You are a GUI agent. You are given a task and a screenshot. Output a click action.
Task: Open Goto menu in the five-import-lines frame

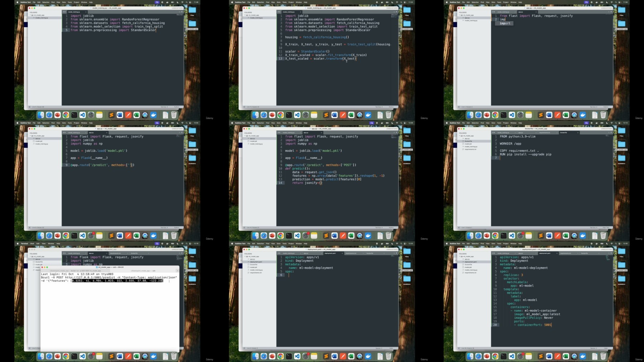(x=64, y=2)
